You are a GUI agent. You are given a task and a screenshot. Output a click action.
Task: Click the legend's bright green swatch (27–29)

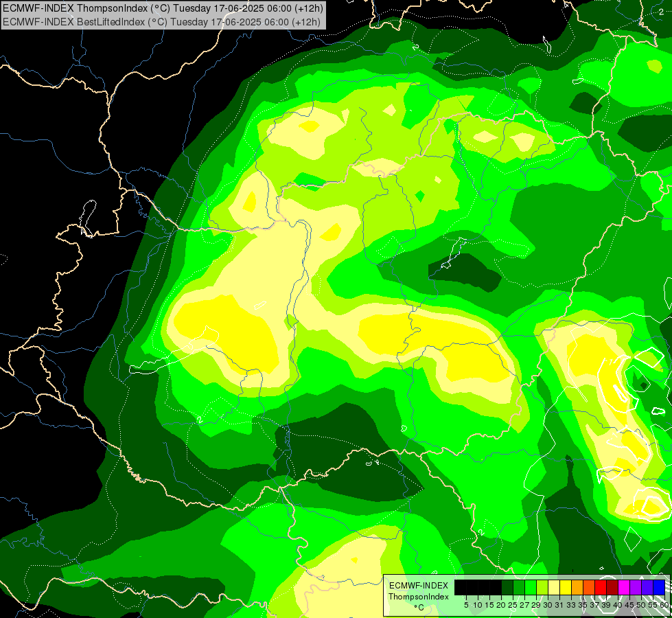[x=530, y=587]
